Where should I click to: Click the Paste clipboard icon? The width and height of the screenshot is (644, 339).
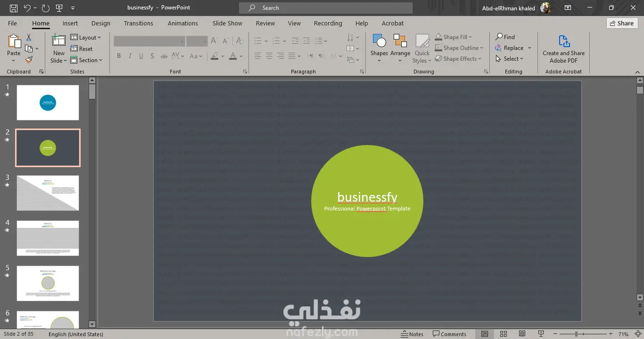click(14, 41)
